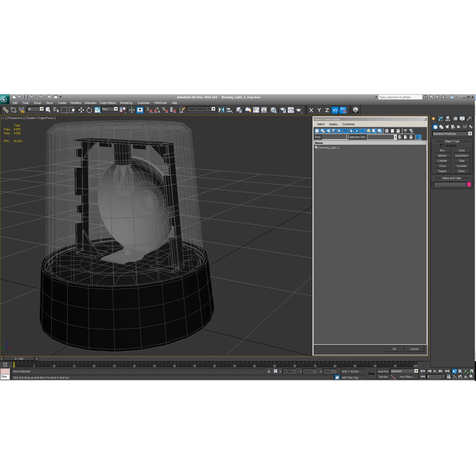Open the selection filter All dropdown
The width and height of the screenshot is (476, 476).
click(x=35, y=109)
